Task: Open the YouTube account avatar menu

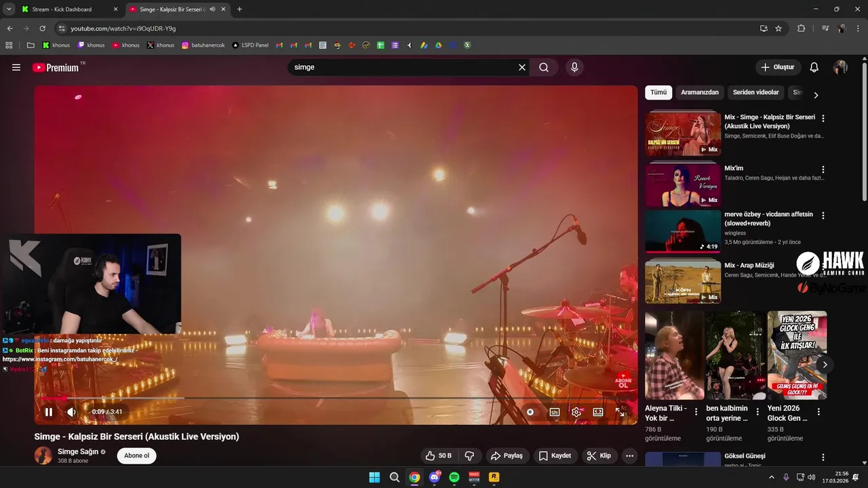Action: point(840,67)
